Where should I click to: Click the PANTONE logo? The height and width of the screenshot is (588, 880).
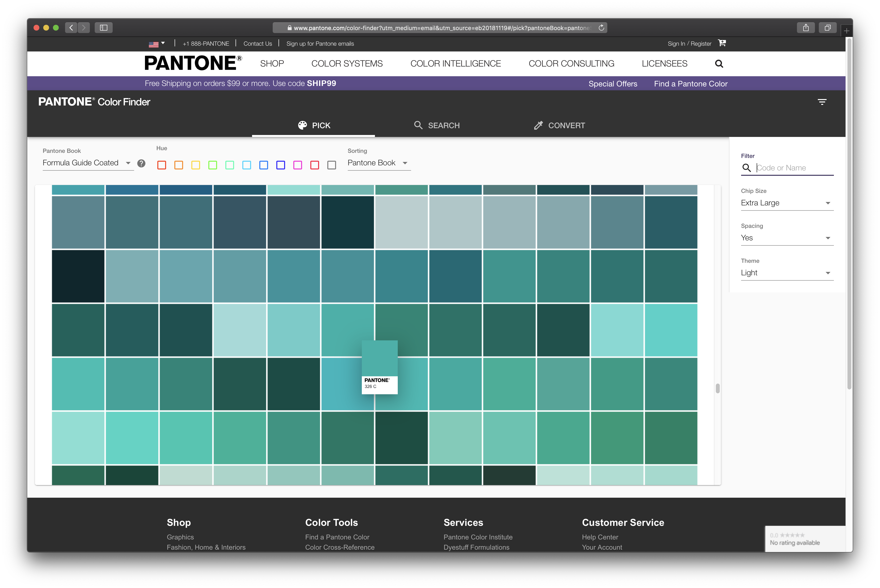(193, 63)
